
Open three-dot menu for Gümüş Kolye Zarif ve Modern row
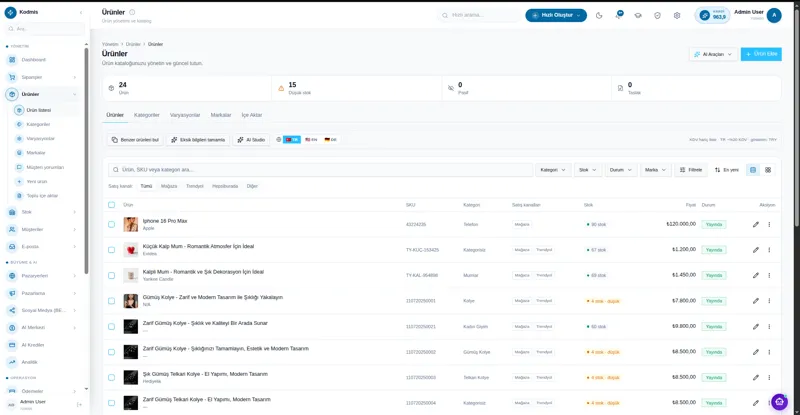[x=769, y=301]
